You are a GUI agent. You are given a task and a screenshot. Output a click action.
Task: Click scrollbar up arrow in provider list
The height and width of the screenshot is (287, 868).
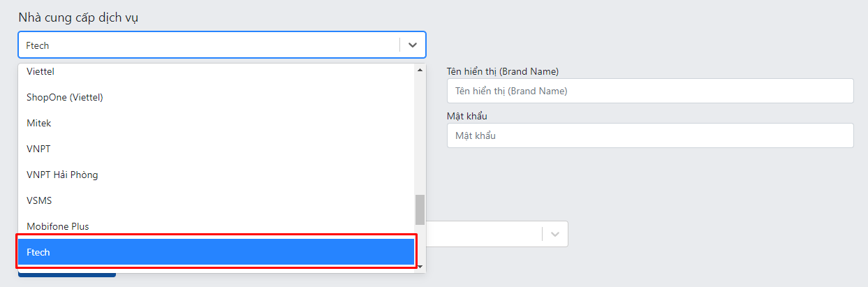(x=420, y=70)
